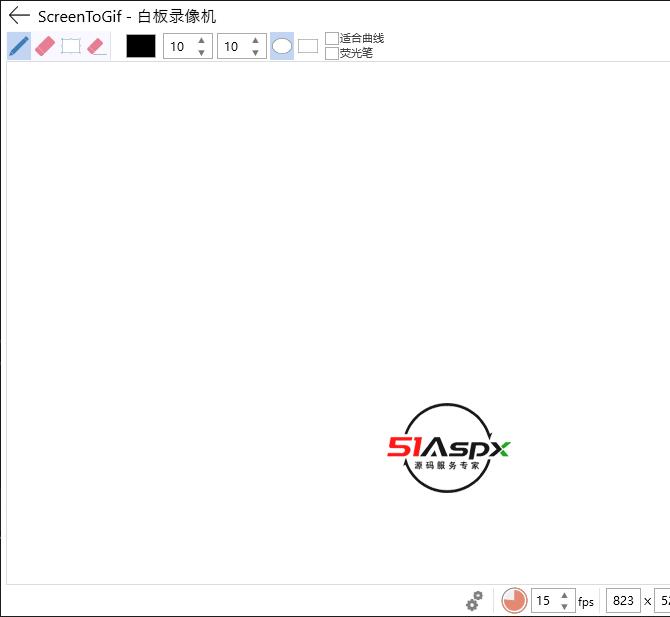Enable the 荧光笔 highlighter checkbox
This screenshot has width=670, height=617.
point(332,53)
